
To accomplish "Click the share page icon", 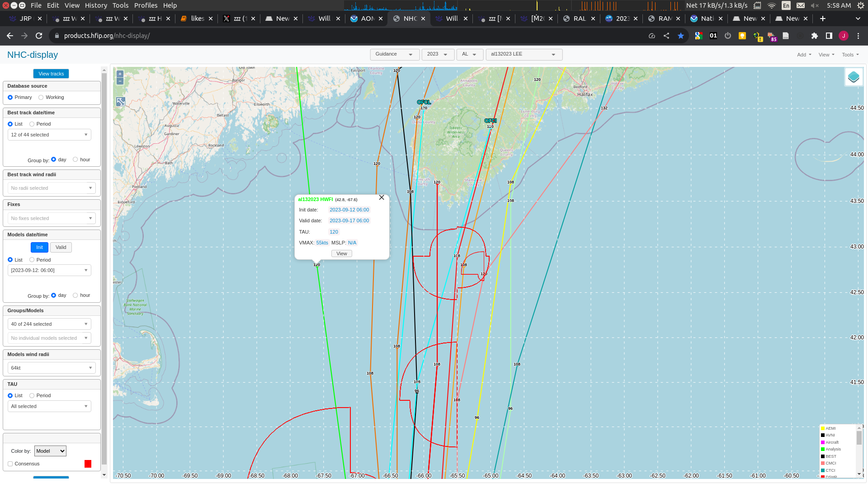I will tap(666, 36).
